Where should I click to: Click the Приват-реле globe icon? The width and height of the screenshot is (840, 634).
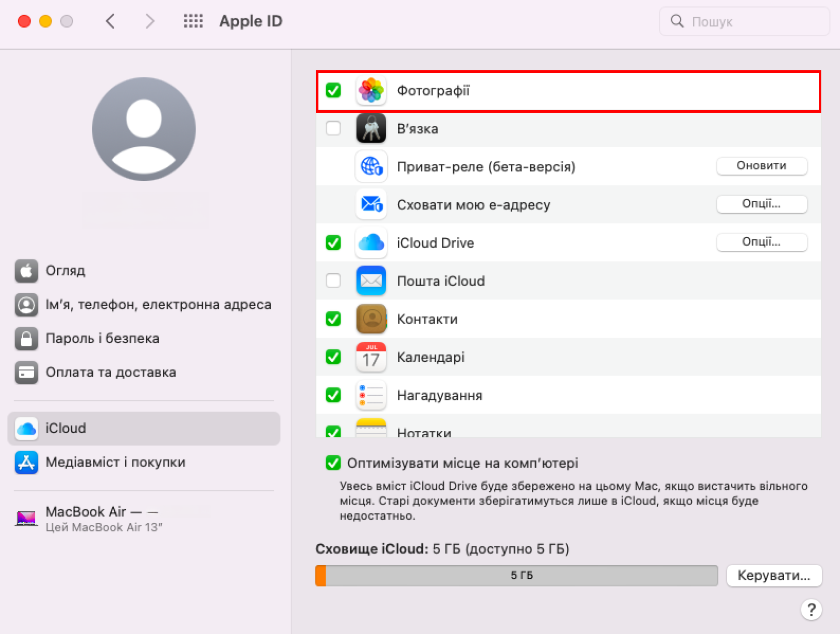click(x=371, y=166)
